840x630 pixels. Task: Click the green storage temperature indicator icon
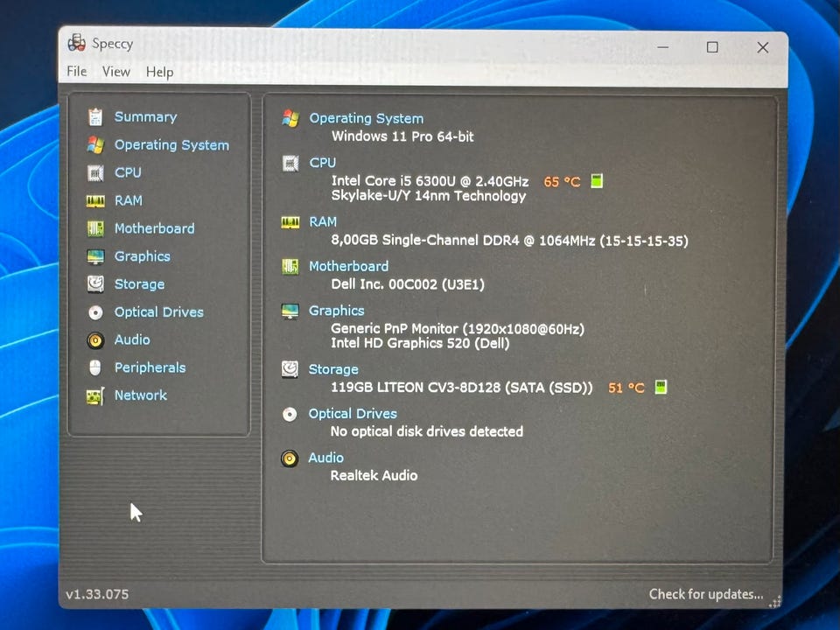661,388
